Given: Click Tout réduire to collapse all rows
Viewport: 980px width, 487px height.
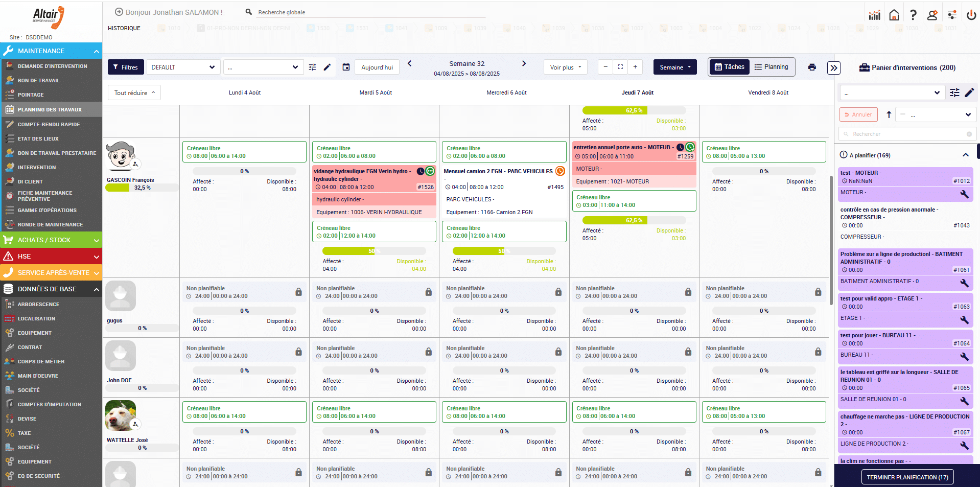Looking at the screenshot, I should coord(134,92).
